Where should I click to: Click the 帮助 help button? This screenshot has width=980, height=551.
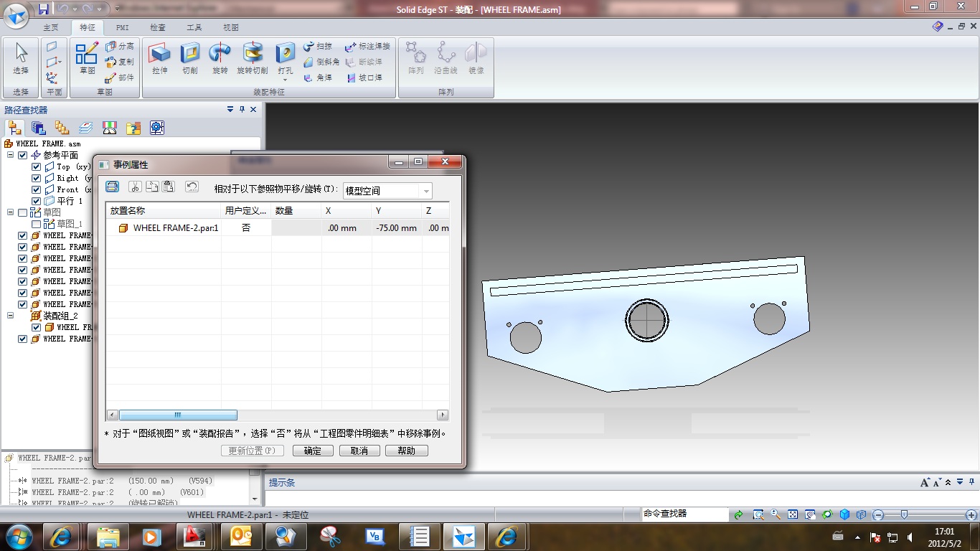(407, 451)
